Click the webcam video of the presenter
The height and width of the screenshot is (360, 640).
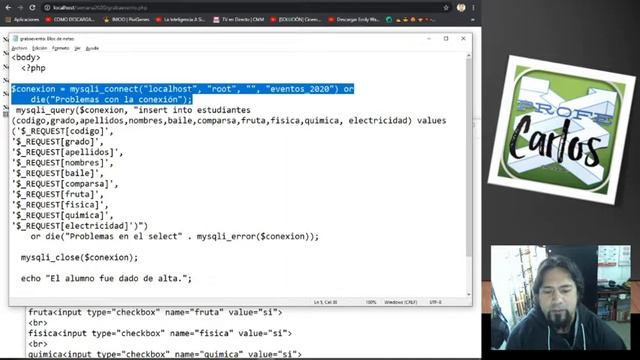[x=560, y=298]
